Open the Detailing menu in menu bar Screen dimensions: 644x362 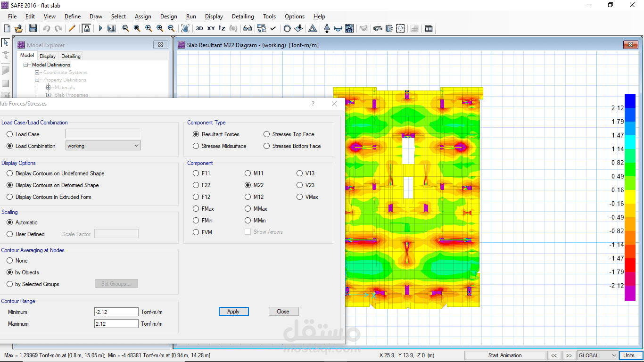pos(243,16)
